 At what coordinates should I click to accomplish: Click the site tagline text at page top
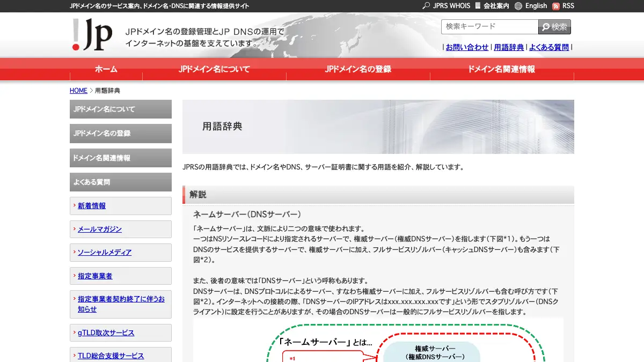160,6
